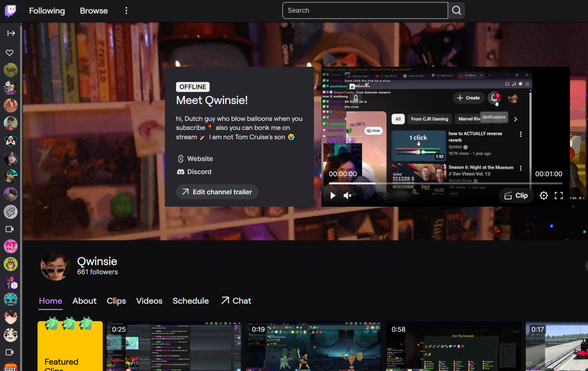Open the 0:17 tractor clip thumbnail
588x371 pixels.
click(x=557, y=346)
